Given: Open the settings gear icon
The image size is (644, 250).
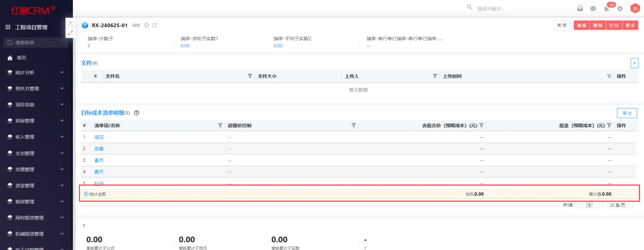Looking at the screenshot, I should click(x=620, y=9).
